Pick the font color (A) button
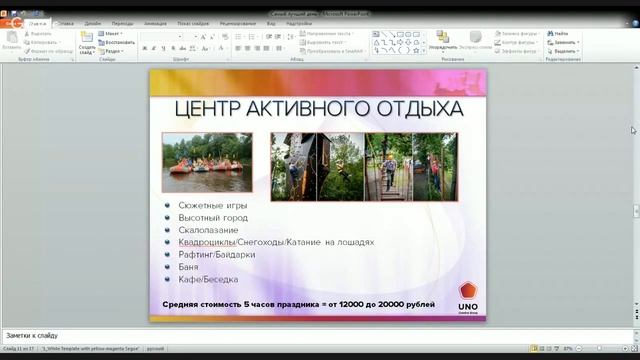The height and width of the screenshot is (360, 640). pos(221,49)
